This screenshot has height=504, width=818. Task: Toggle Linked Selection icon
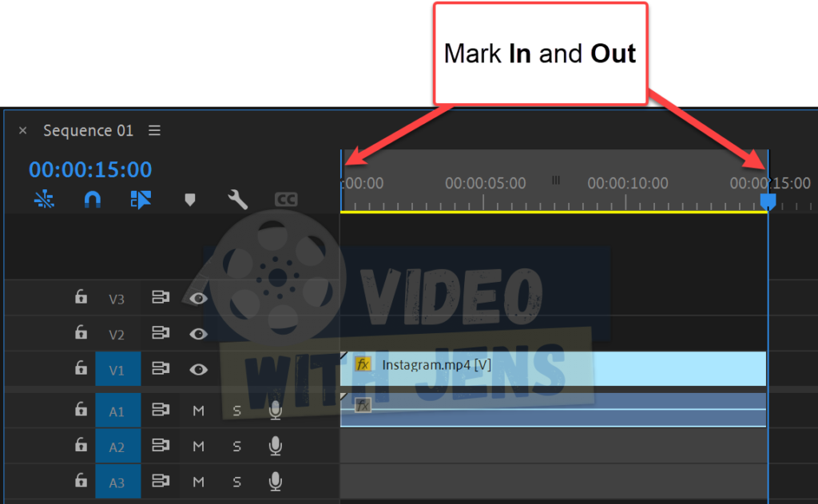[141, 200]
